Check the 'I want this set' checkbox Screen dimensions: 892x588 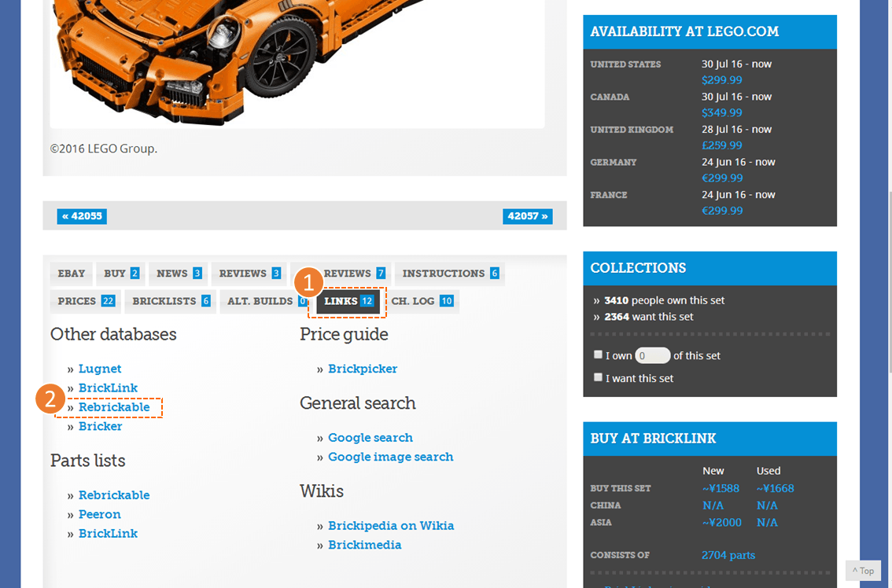tap(598, 377)
